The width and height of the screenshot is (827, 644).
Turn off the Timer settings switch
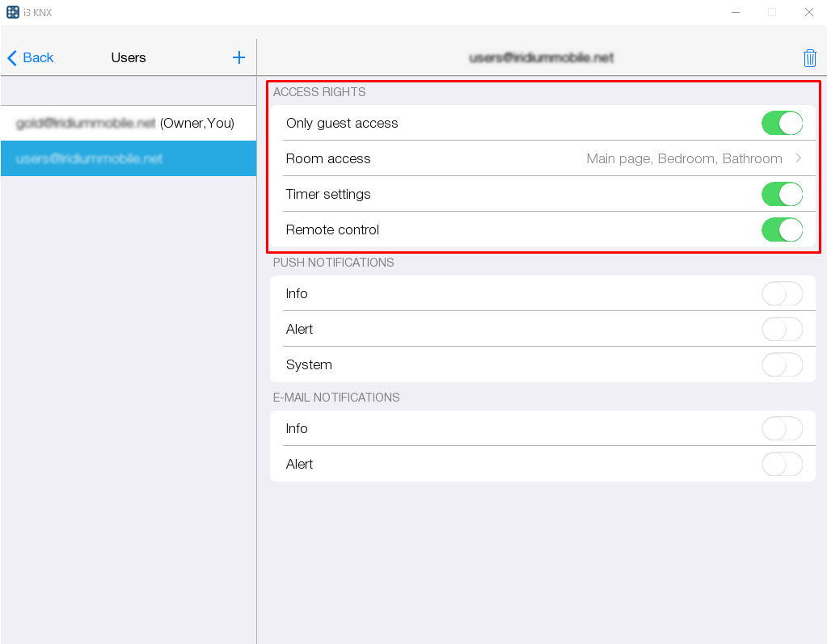pyautogui.click(x=782, y=195)
